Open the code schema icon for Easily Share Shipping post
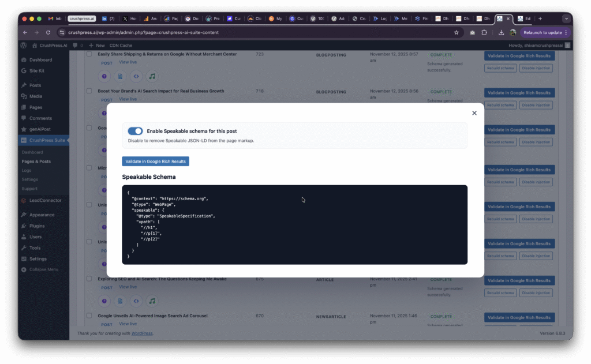 coord(136,77)
